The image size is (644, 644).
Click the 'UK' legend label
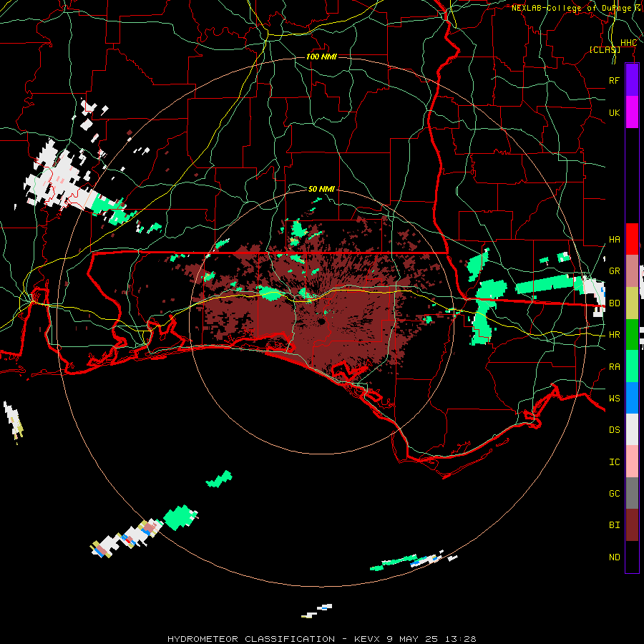pos(614,112)
